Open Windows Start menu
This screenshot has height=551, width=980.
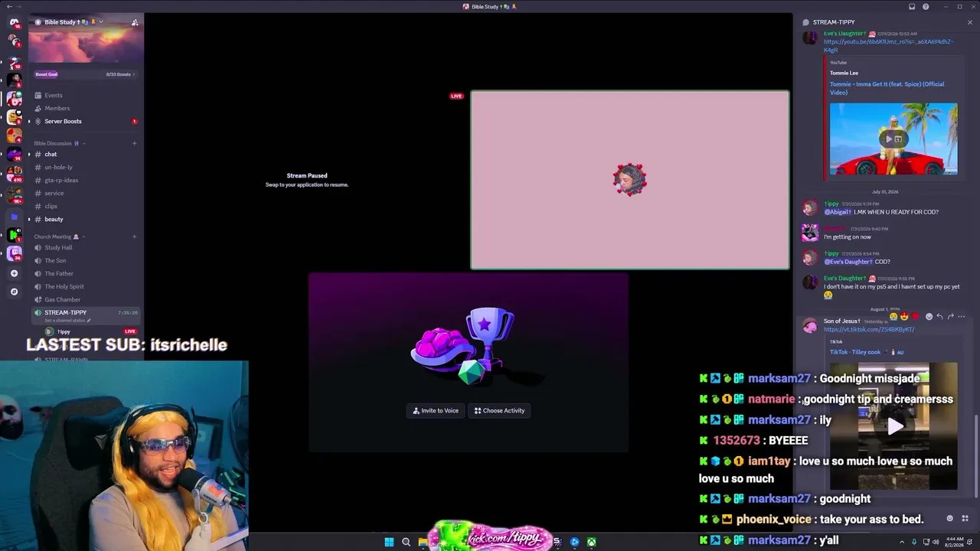(389, 542)
